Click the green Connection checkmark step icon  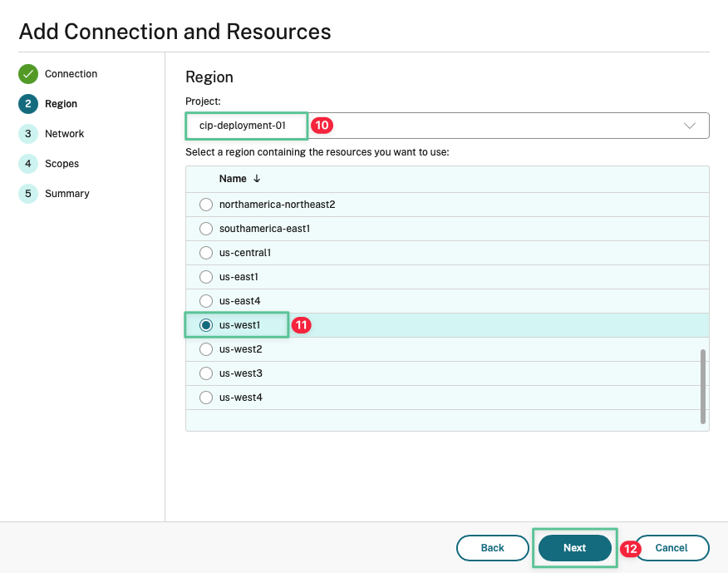(28, 74)
